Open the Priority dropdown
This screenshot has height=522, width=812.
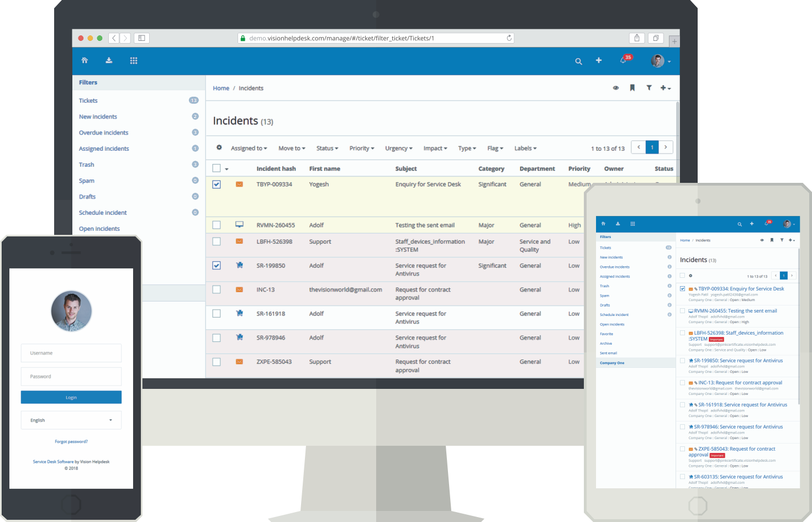tap(361, 148)
